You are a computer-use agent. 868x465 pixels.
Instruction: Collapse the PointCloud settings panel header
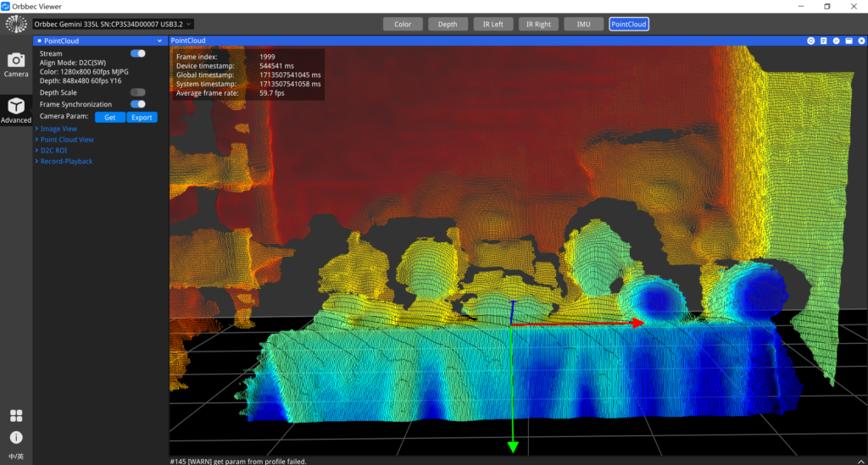click(159, 41)
